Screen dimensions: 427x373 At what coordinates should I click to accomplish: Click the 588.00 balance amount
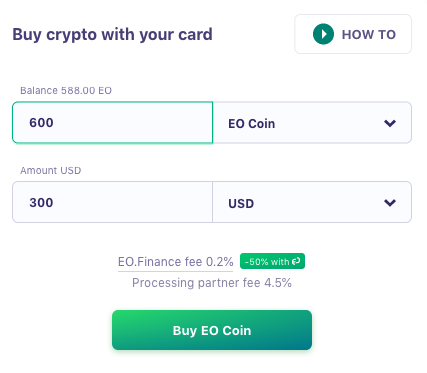(78, 91)
